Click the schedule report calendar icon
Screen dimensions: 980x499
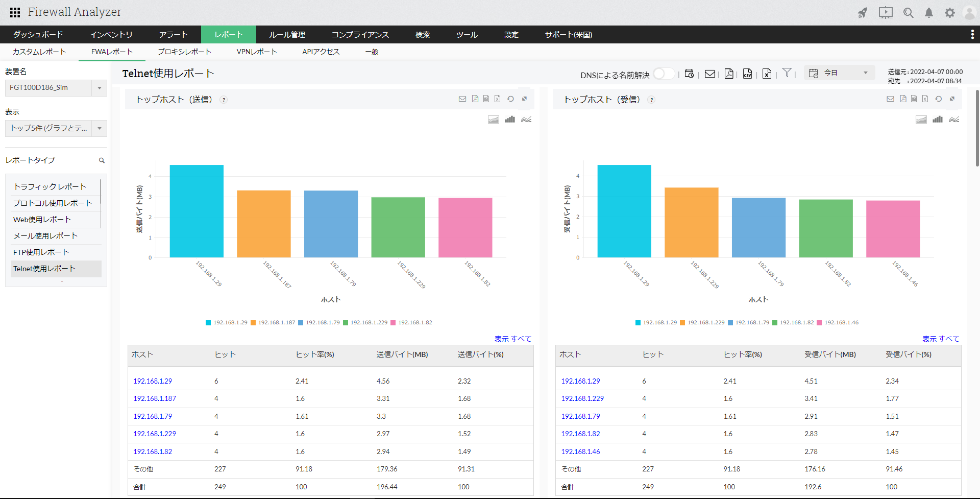pos(689,74)
